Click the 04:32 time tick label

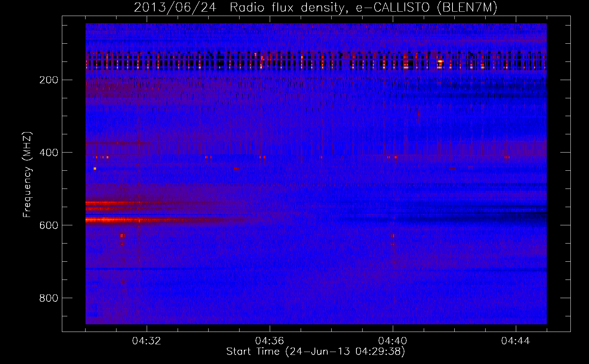[147, 341]
